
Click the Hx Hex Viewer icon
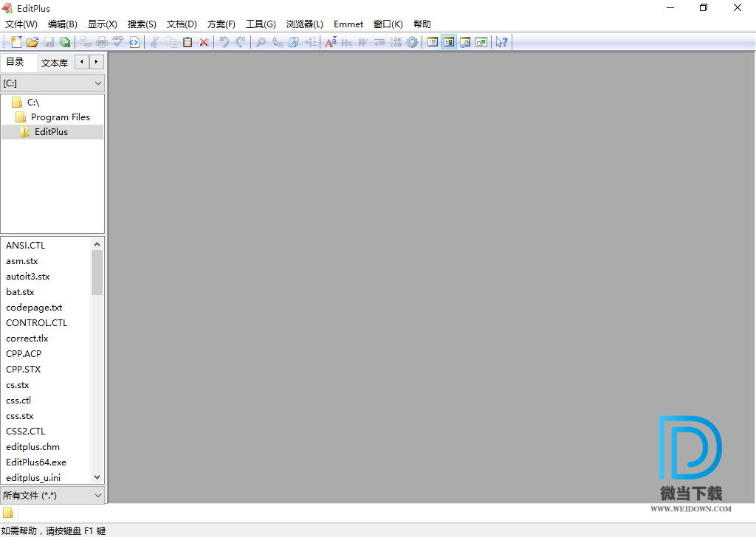347,42
